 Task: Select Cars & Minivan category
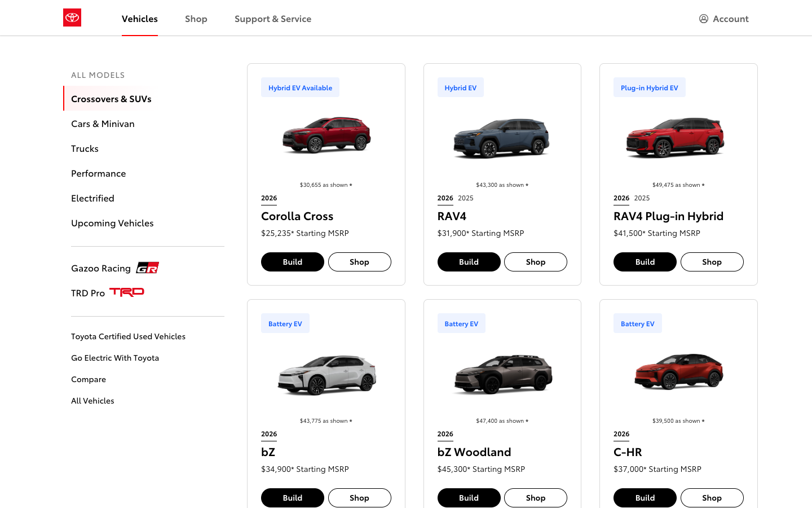103,124
